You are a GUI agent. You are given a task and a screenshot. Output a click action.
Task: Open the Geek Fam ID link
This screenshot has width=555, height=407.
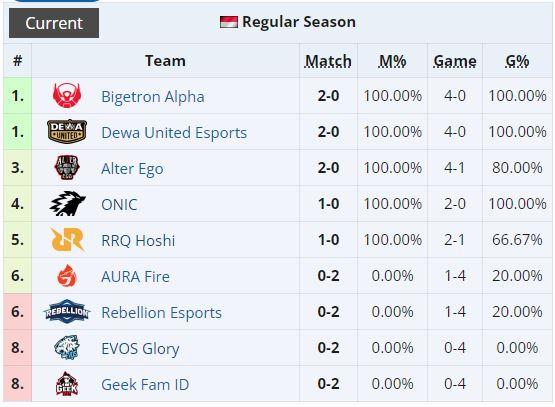(145, 385)
